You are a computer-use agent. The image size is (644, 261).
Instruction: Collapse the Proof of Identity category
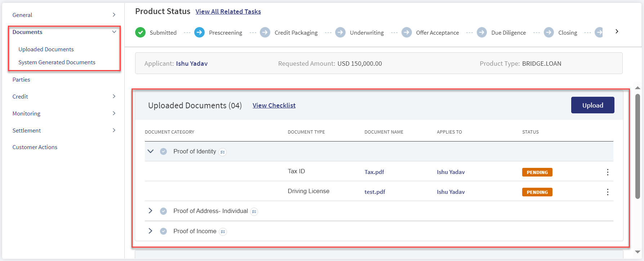(x=151, y=151)
